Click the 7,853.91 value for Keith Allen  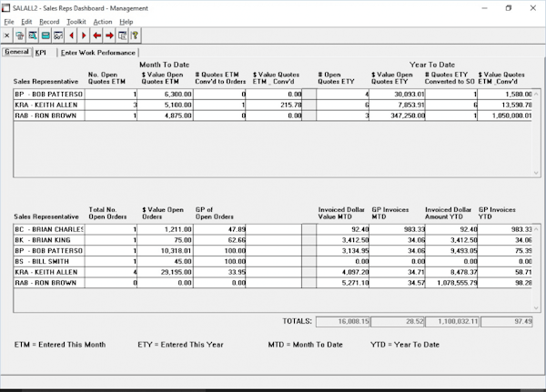397,105
